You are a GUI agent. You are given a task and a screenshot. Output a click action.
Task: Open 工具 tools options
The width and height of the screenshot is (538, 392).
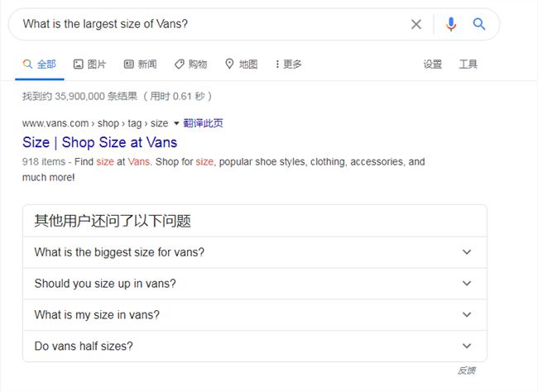pos(468,65)
